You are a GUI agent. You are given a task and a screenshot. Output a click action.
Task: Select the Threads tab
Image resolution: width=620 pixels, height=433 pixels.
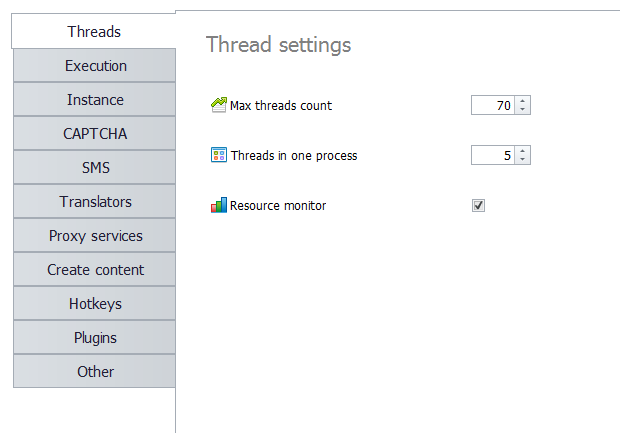94,32
